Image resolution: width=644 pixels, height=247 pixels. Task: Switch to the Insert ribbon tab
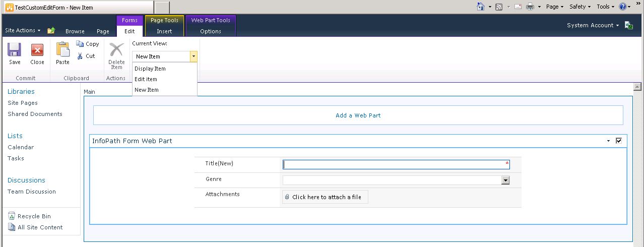pyautogui.click(x=164, y=31)
